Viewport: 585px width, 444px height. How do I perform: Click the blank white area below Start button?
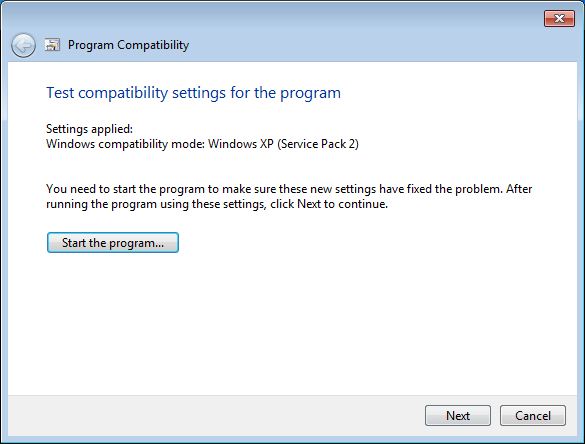tap(291, 321)
